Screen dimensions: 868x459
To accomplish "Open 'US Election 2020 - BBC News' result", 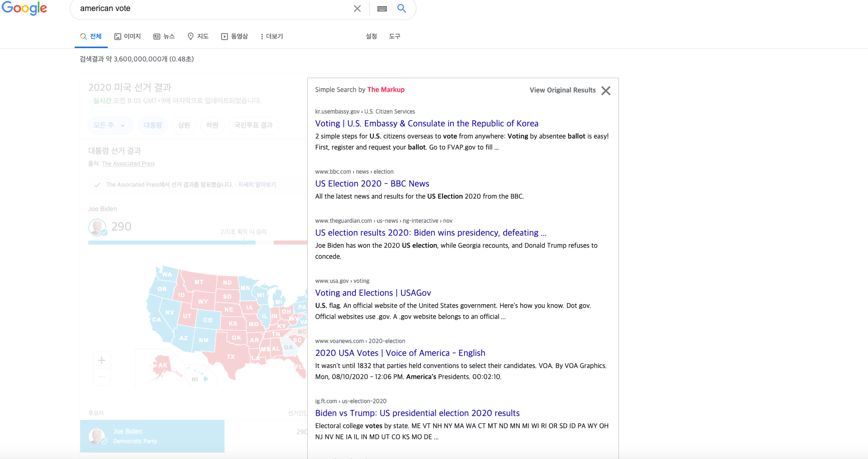I will 372,183.
